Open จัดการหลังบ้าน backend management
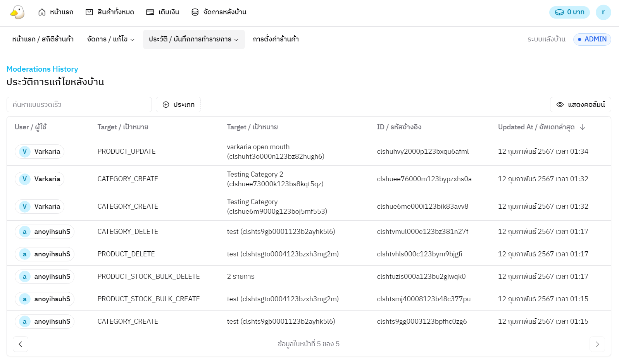 coord(219,12)
